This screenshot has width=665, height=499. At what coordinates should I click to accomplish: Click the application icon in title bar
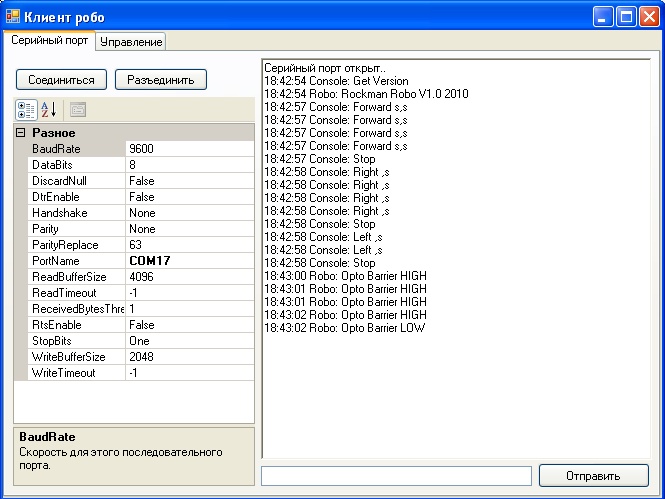click(13, 17)
